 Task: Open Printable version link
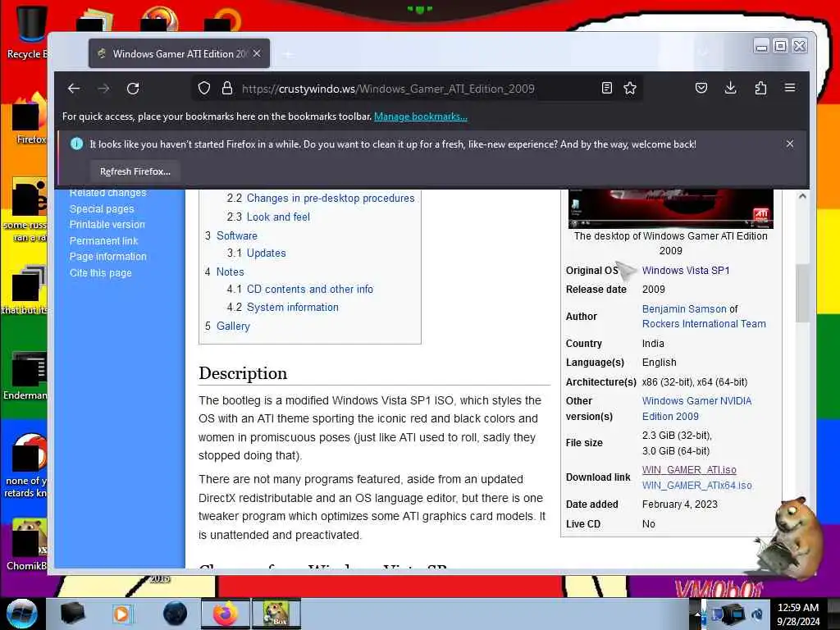(107, 225)
